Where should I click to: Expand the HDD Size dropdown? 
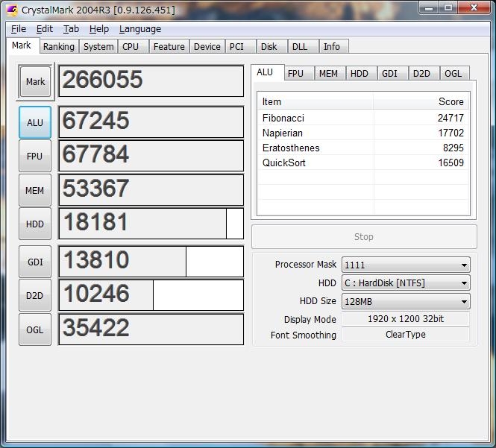click(406, 301)
